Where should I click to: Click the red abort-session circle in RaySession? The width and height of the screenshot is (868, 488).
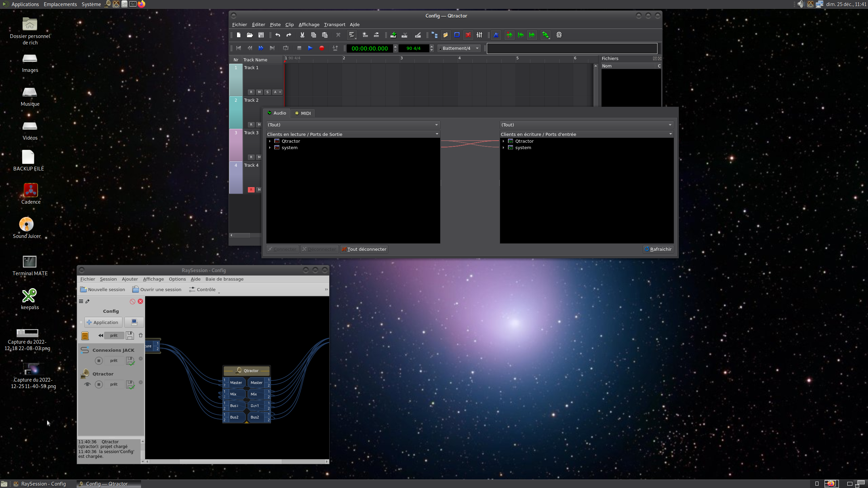point(133,301)
